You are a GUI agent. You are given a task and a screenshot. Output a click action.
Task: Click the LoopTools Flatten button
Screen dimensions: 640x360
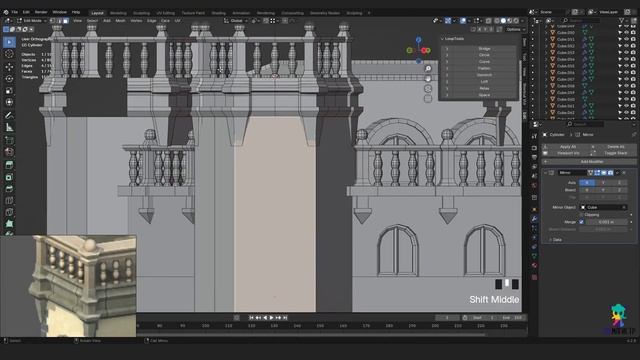tap(484, 68)
